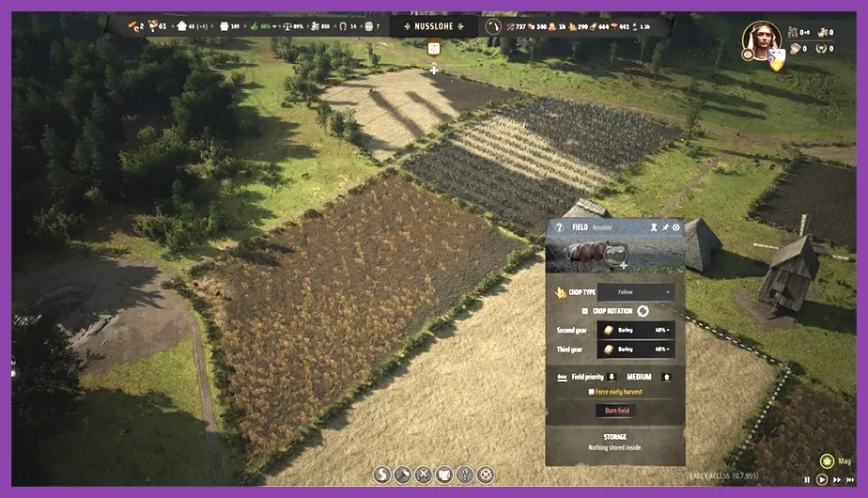
Task: Click the gauntlet influence icon
Action: (x=795, y=49)
